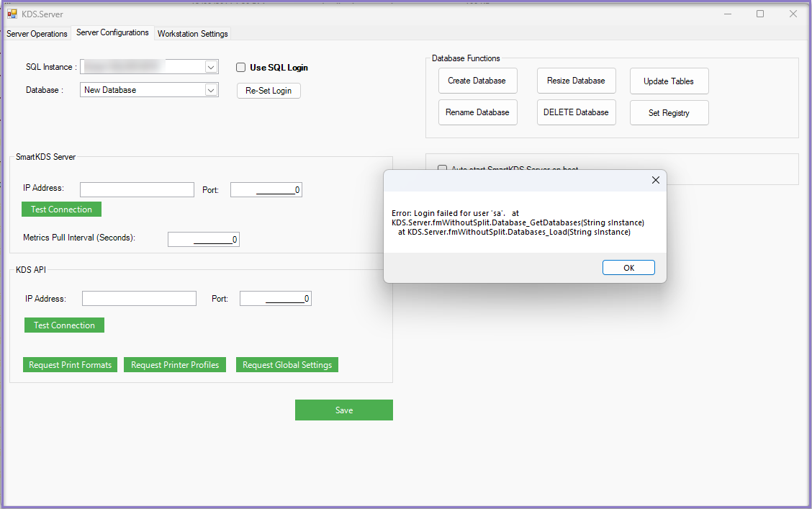812x509 pixels.
Task: Focus the SmartKDS Server Port field
Action: click(266, 190)
